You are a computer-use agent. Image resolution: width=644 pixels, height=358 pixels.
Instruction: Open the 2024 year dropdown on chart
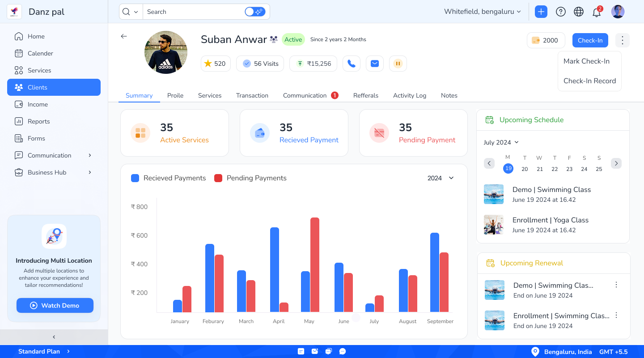441,178
